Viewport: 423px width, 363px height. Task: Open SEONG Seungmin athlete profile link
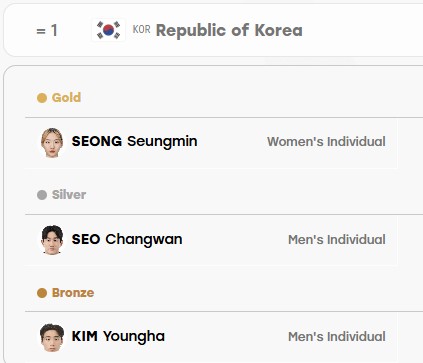coord(134,142)
